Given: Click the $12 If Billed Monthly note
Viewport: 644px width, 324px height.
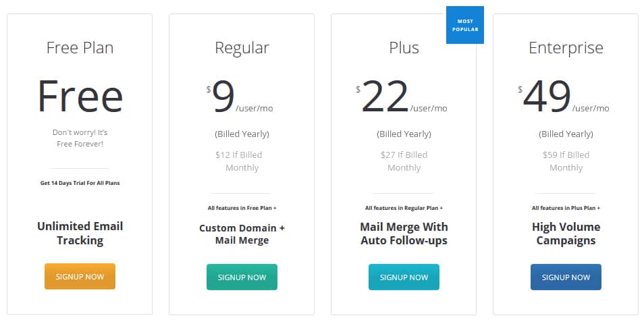Looking at the screenshot, I should pyautogui.click(x=240, y=161).
